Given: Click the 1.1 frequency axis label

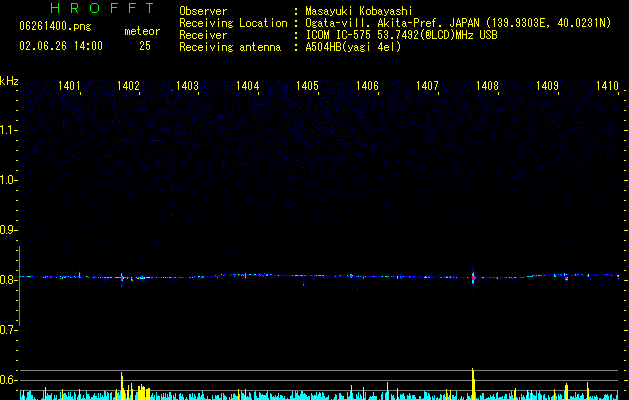Looking at the screenshot, I should pos(8,130).
